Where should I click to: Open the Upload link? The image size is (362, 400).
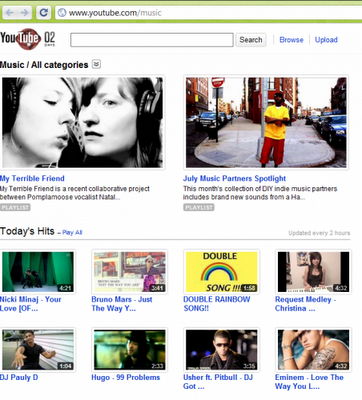(326, 40)
